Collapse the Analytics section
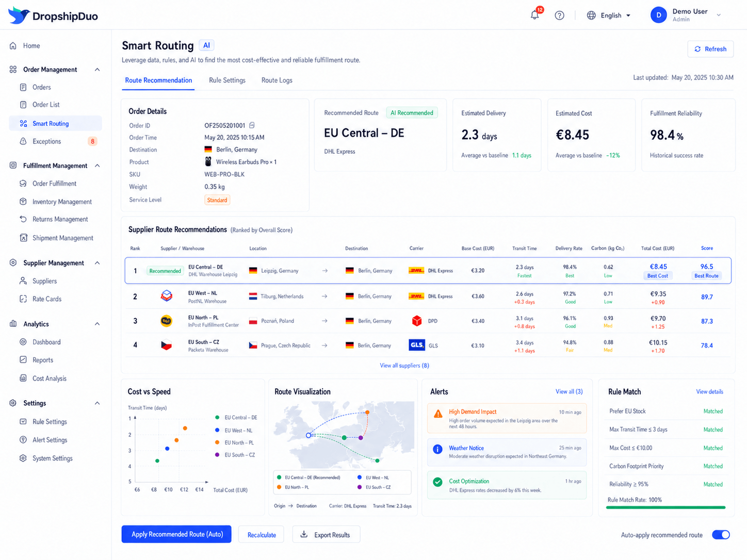Screen dimensions: 747x560 coord(97,324)
